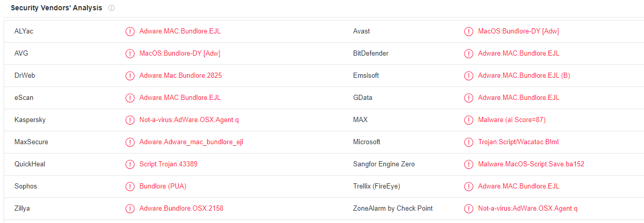Click the warning icon for ZoneAlarm by Check Point
644x223 pixels.
[468, 209]
